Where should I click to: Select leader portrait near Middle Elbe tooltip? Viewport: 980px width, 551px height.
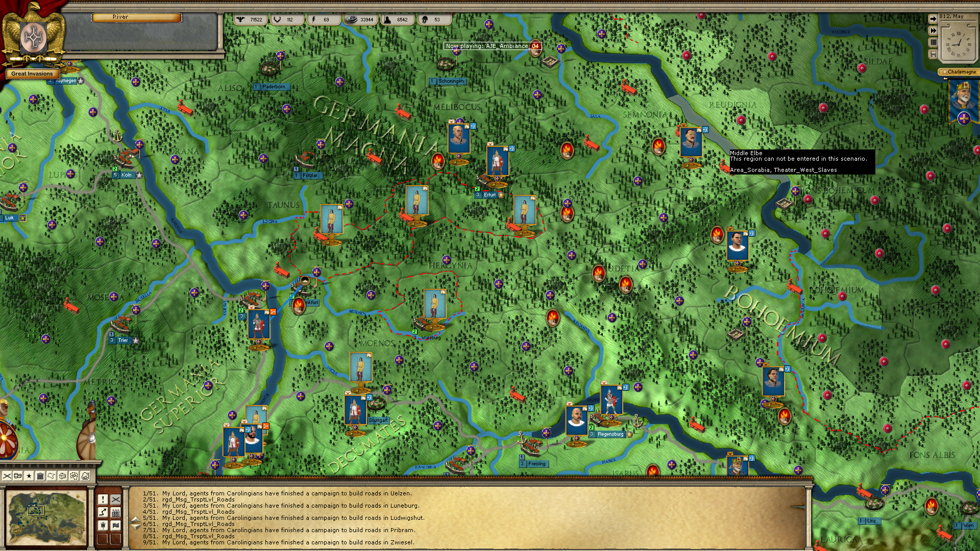pyautogui.click(x=691, y=142)
